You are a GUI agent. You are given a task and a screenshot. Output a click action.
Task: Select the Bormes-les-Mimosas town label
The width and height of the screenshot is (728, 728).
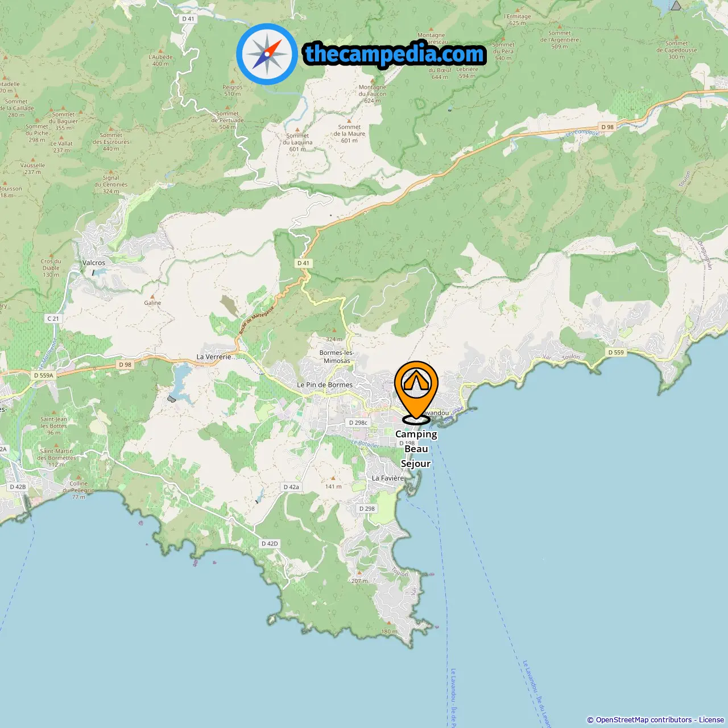click(x=337, y=357)
